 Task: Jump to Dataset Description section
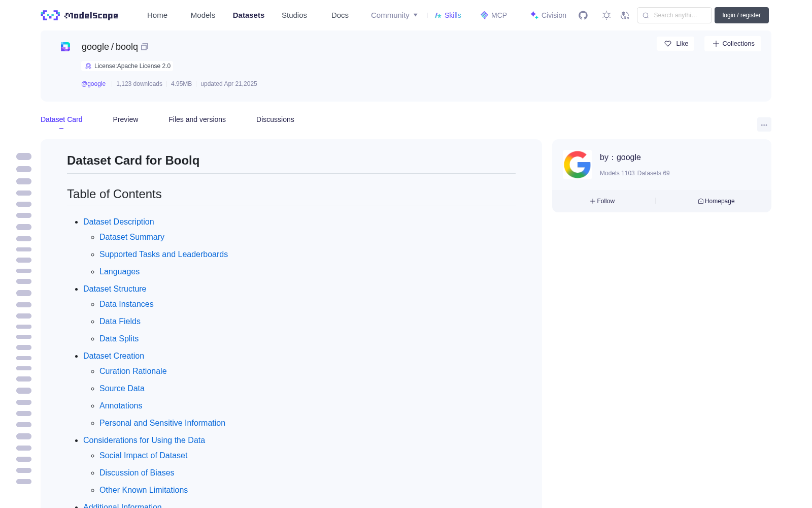click(118, 221)
